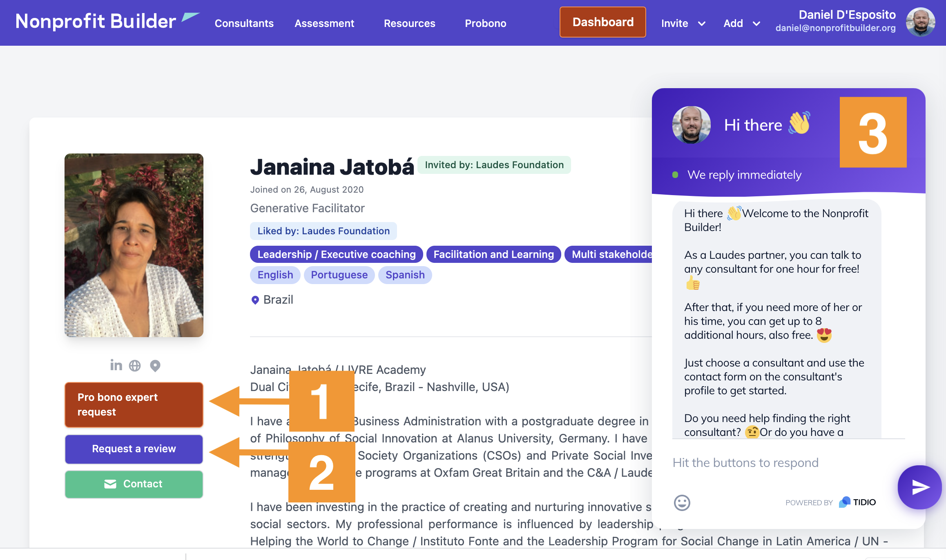Image resolution: width=946 pixels, height=560 pixels.
Task: Click the Spanish language tag
Action: (405, 275)
